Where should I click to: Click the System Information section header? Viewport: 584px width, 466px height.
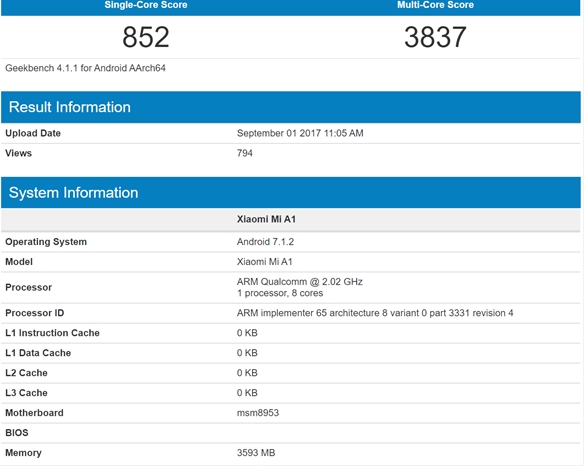pyautogui.click(x=291, y=193)
